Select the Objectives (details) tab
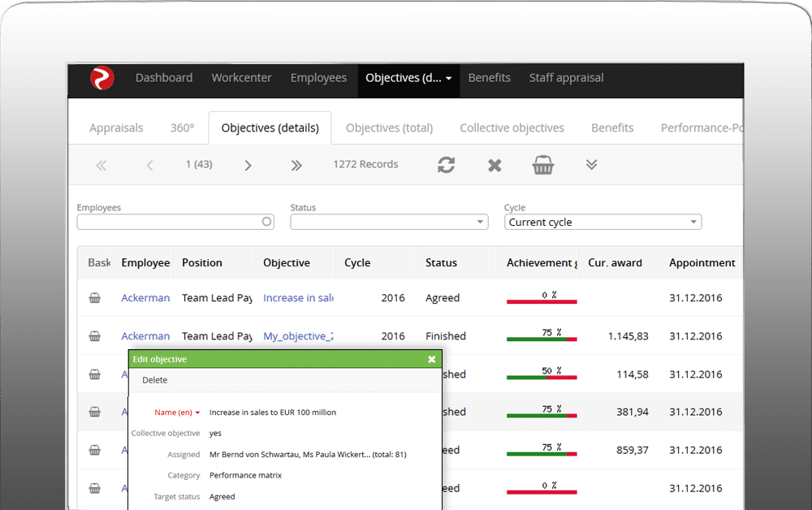This screenshot has height=510, width=812. [270, 127]
